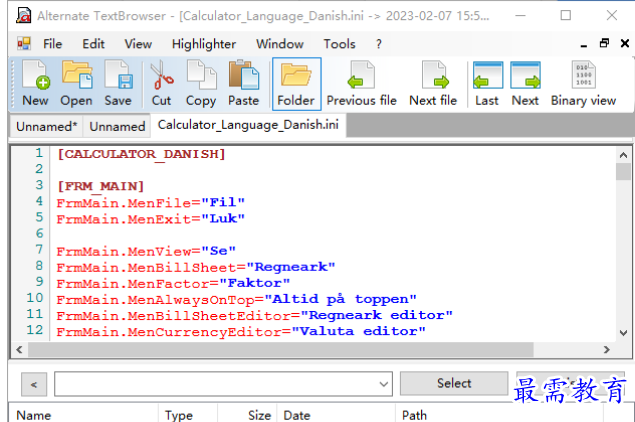
Task: Open a file using the Open icon
Action: 76,84
